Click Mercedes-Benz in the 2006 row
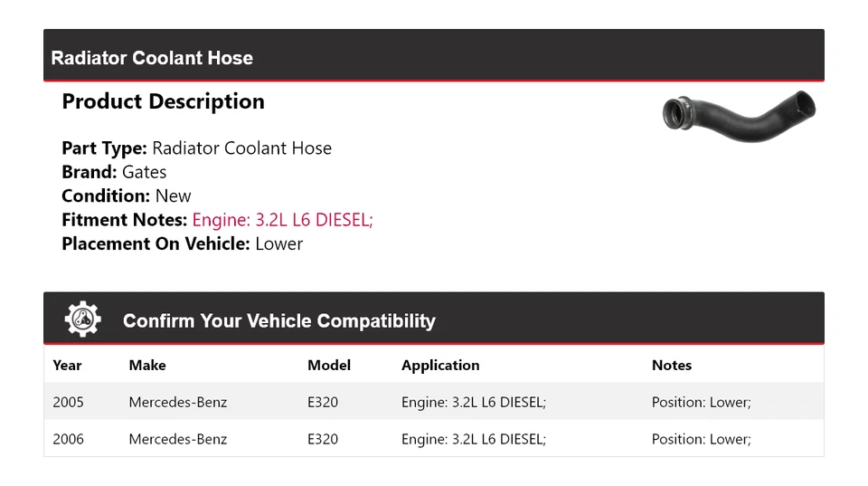 click(178, 439)
